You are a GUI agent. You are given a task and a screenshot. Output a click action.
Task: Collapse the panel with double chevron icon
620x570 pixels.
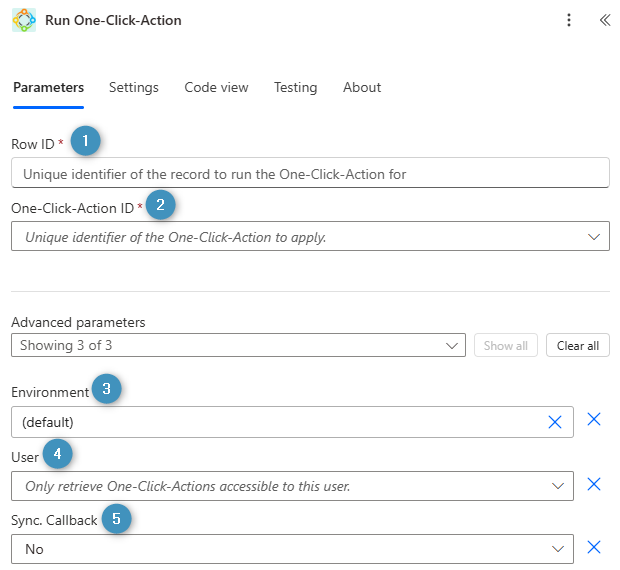click(x=604, y=20)
